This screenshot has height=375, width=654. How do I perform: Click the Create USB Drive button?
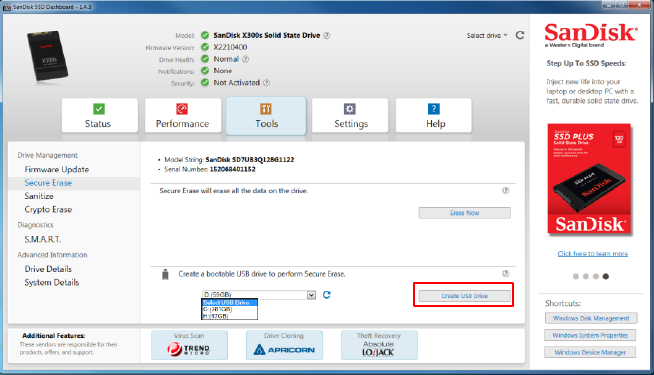pyautogui.click(x=465, y=296)
